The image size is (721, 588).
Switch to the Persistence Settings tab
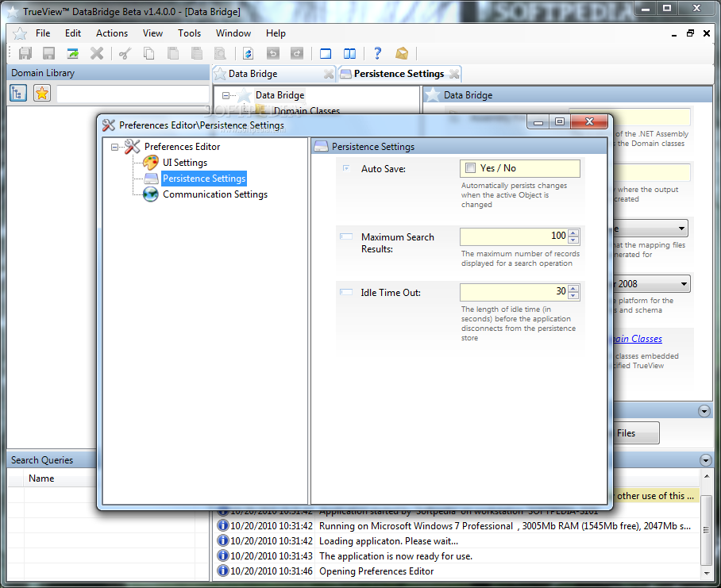click(399, 74)
